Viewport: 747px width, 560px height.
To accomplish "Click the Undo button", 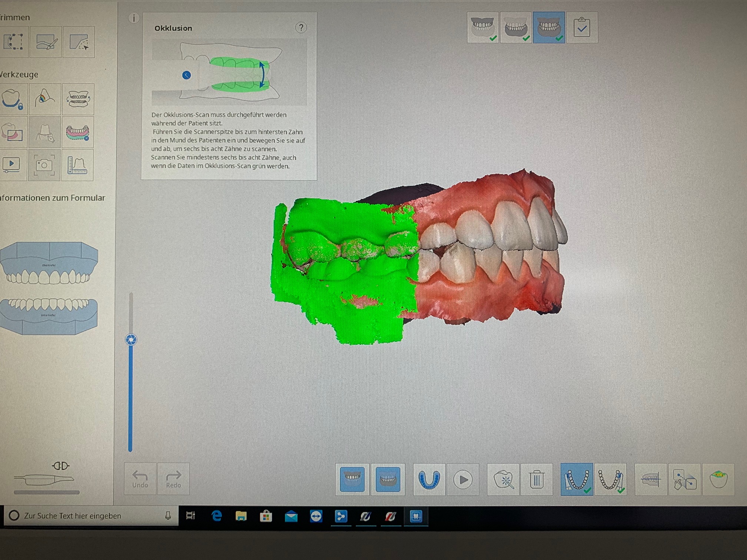I will coord(140,479).
